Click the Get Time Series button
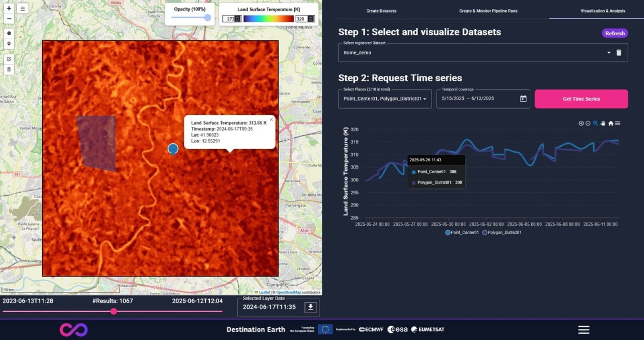Screen dimensions: 644x340 click(581, 99)
